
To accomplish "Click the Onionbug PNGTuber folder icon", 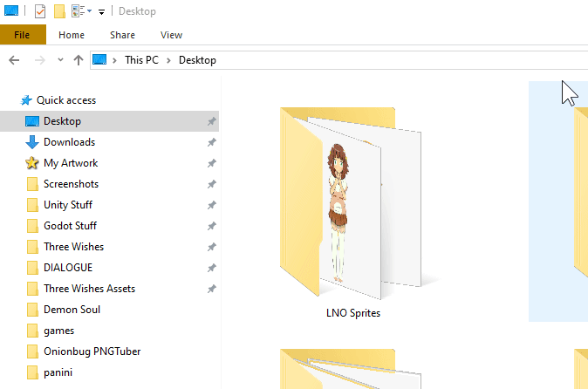I will coord(32,351).
